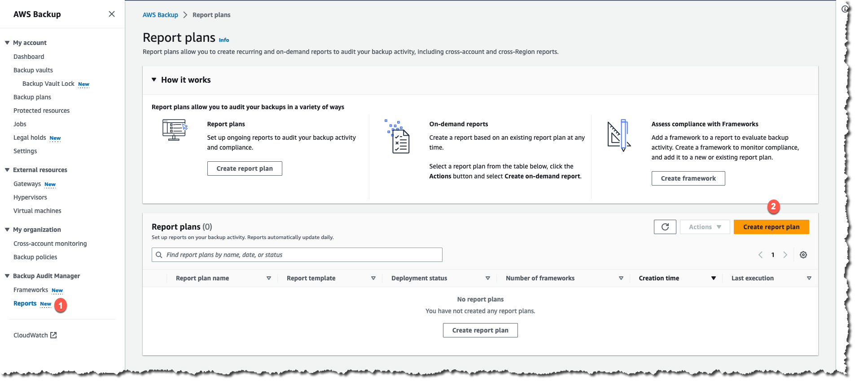Open table preferences gear icon
Image resolution: width=868 pixels, height=390 pixels.
pos(803,255)
